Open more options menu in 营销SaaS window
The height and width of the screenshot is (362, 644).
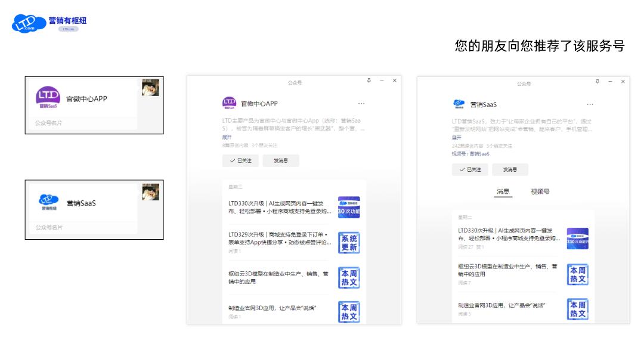[590, 104]
